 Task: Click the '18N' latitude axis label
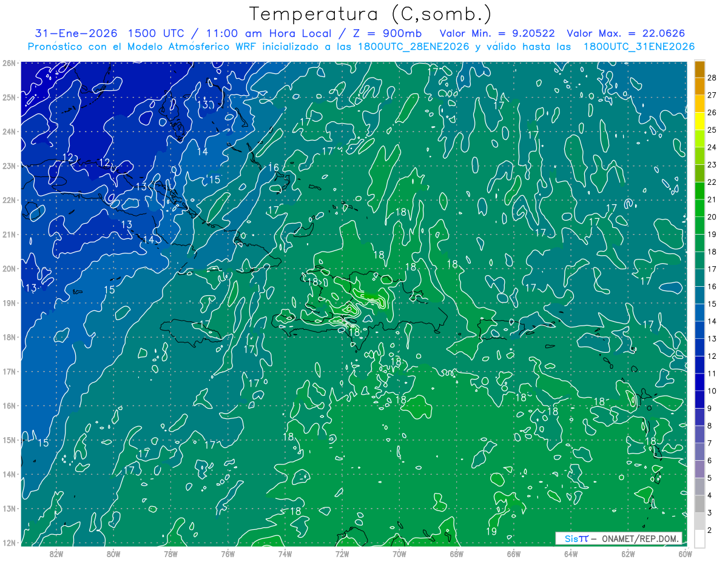click(9, 337)
